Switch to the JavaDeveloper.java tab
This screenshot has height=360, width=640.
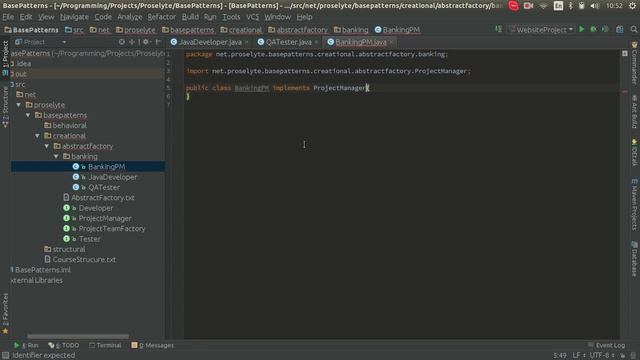click(210, 42)
